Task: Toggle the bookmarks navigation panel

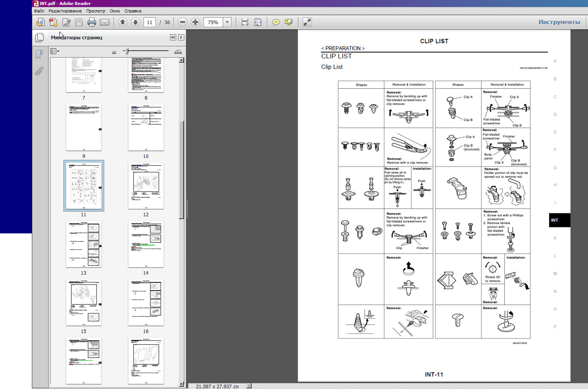Action: 39,54
